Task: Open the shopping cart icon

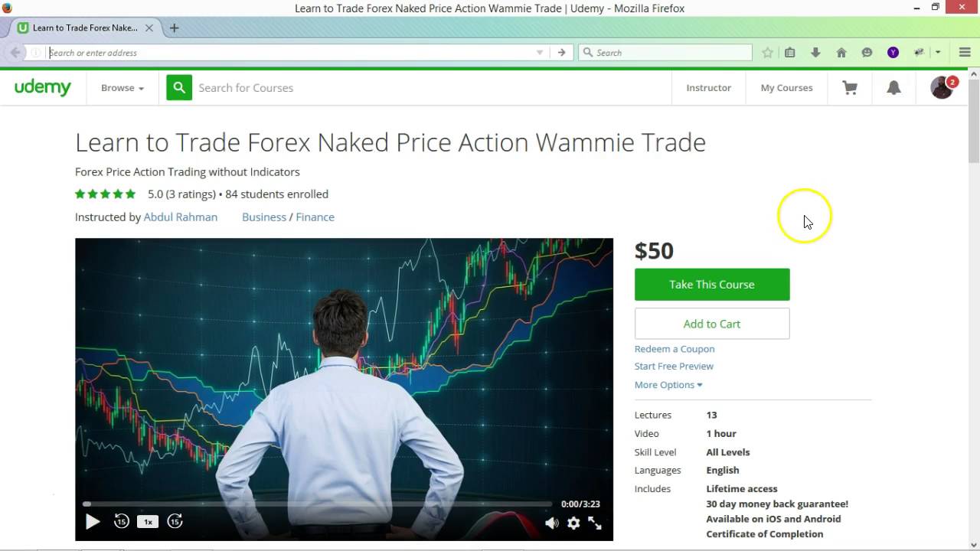Action: [850, 88]
